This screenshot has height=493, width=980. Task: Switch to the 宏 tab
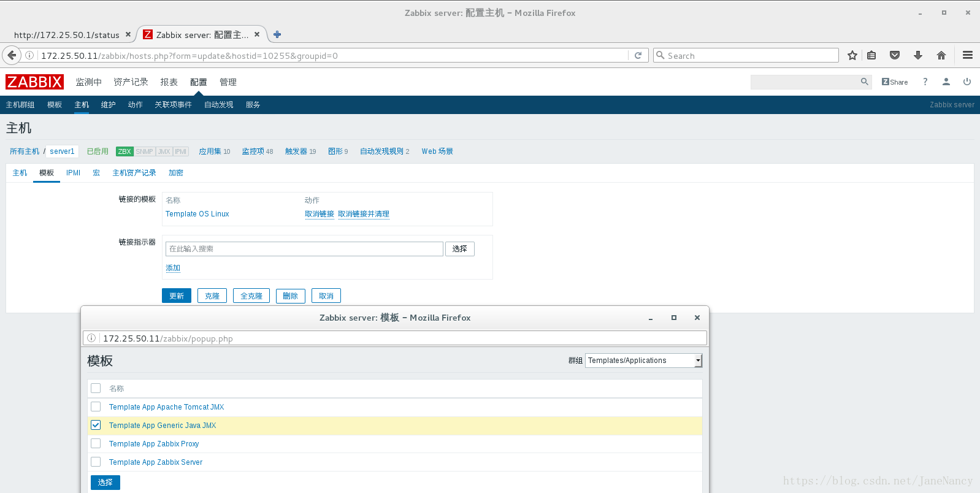96,173
